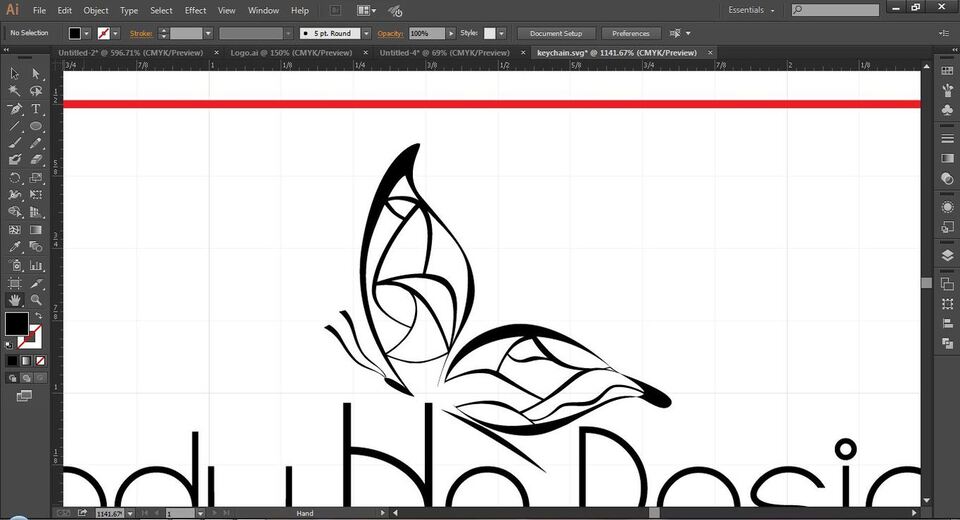
Task: Set paint mode to None
Action: click(x=40, y=361)
